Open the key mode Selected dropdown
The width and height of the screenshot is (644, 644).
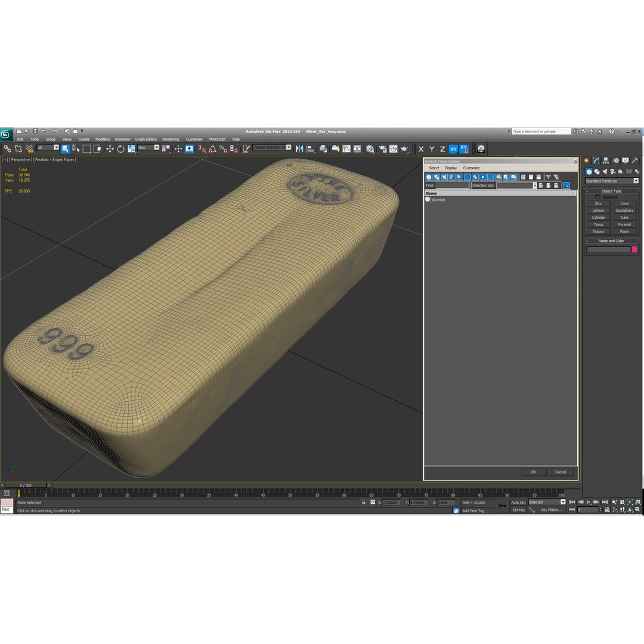(x=547, y=502)
